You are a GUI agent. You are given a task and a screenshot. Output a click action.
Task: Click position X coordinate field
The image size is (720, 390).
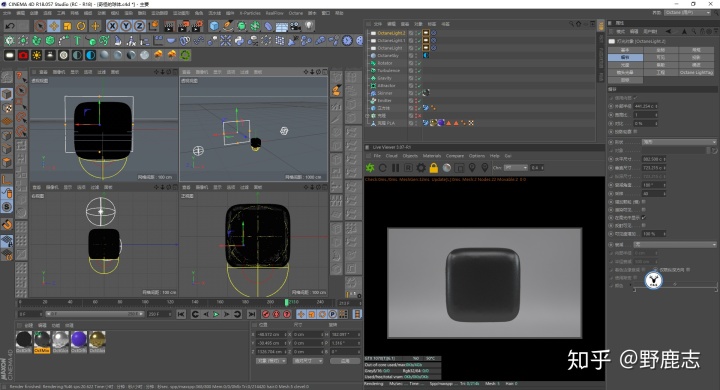[271, 334]
